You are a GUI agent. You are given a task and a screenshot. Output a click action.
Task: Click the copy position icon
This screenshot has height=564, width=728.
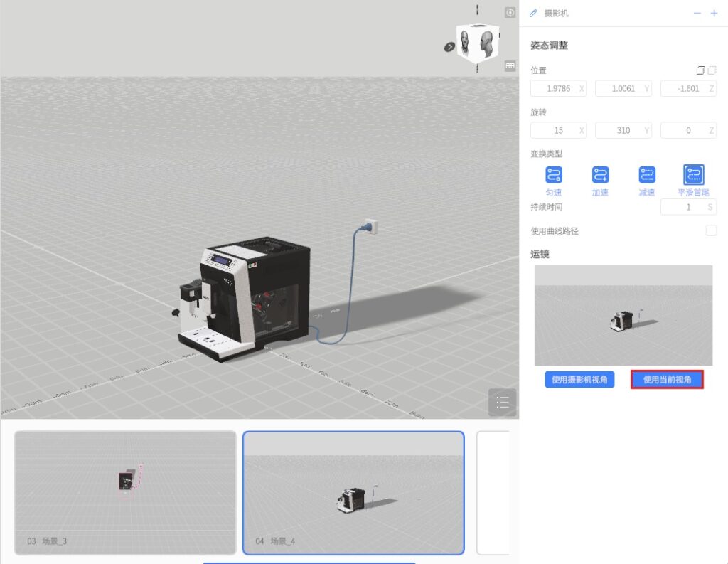click(x=701, y=70)
